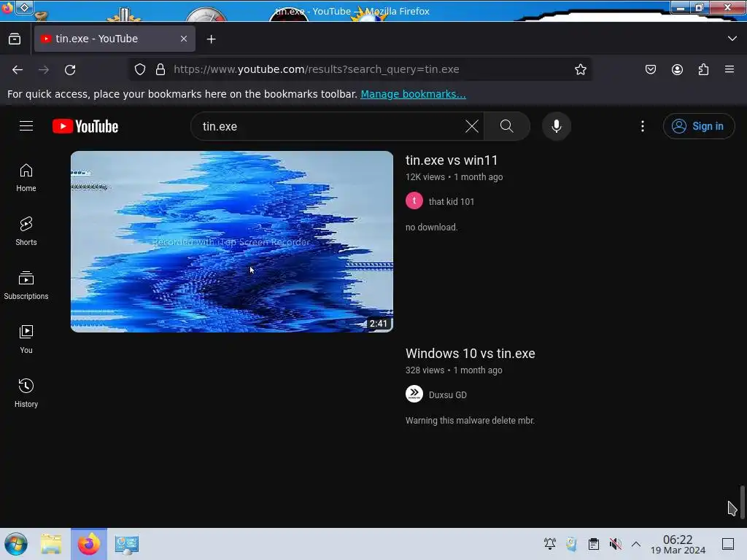Click the taskbar clock 06:22
This screenshot has width=747, height=560.
click(678, 544)
